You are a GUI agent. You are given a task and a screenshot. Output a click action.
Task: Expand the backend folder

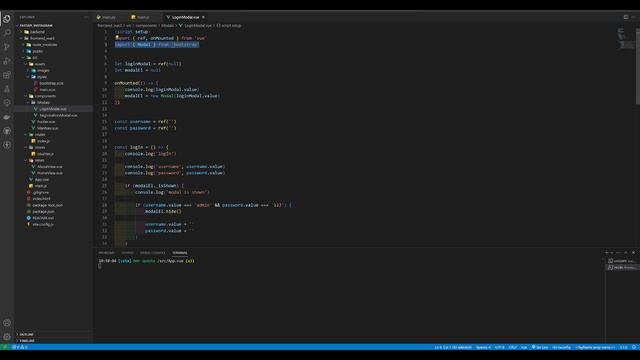point(34,32)
